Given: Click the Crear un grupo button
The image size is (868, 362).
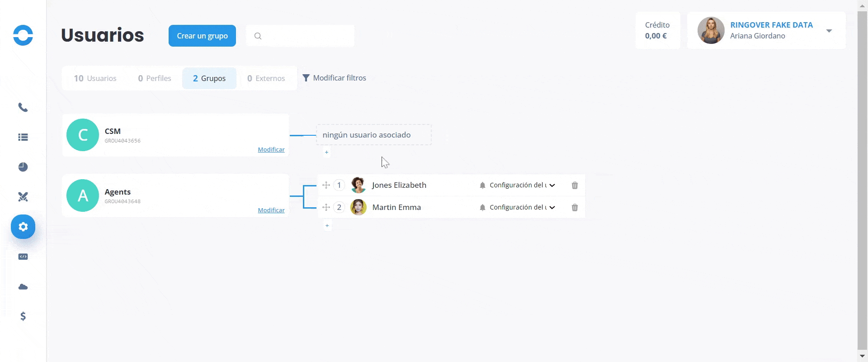Looking at the screenshot, I should click(x=202, y=36).
